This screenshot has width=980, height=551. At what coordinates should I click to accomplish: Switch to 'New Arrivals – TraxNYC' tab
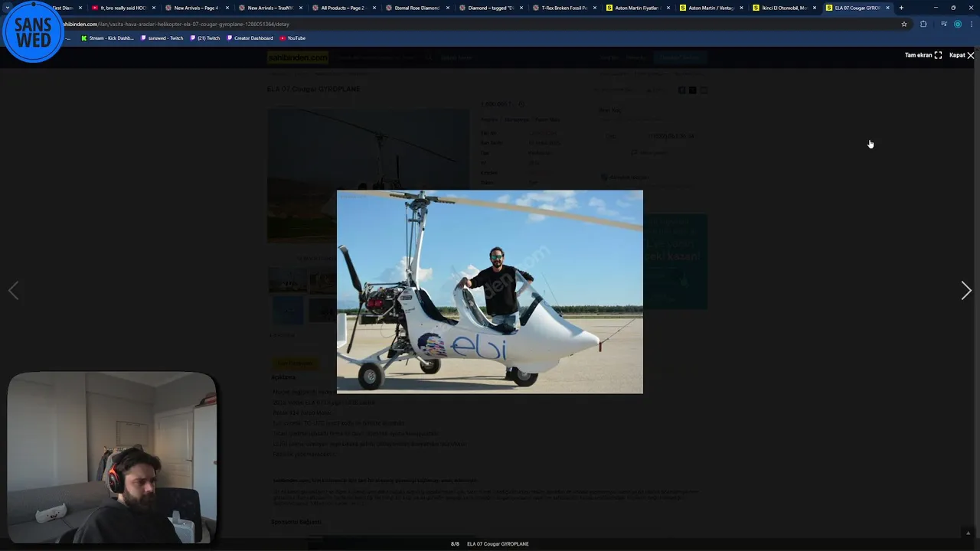pos(269,8)
